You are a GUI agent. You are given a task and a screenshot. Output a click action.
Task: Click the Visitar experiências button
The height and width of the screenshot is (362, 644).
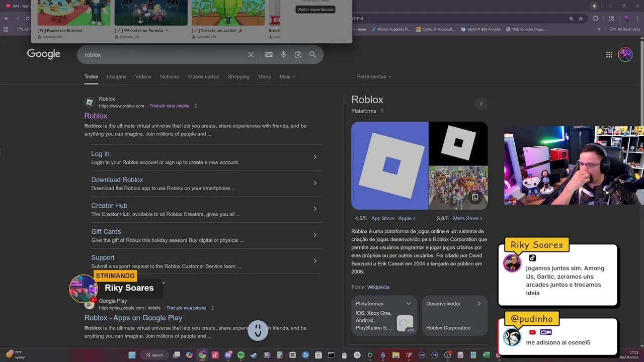point(315,10)
